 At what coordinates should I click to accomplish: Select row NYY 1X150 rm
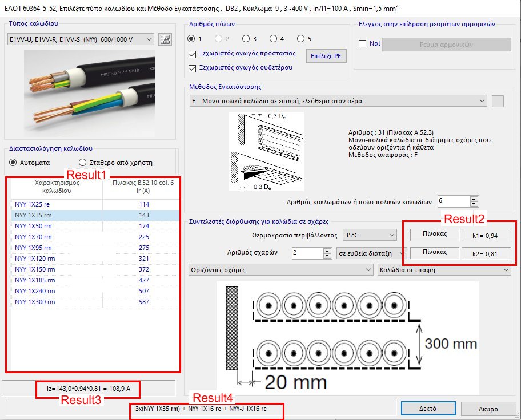pos(95,269)
